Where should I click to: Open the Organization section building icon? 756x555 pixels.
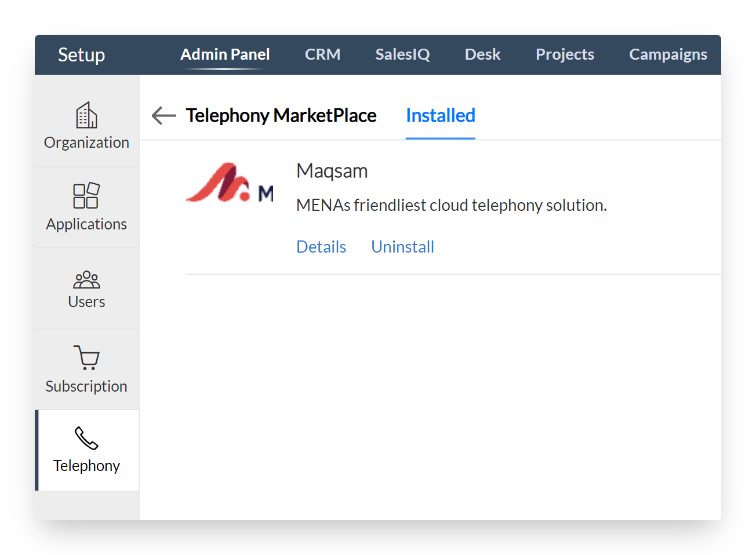coord(86,115)
